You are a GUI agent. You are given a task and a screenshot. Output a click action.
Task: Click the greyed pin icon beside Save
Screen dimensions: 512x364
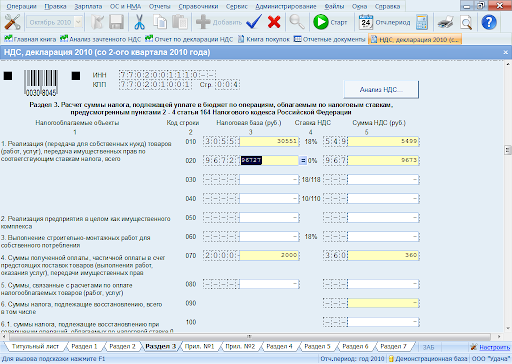click(x=97, y=22)
